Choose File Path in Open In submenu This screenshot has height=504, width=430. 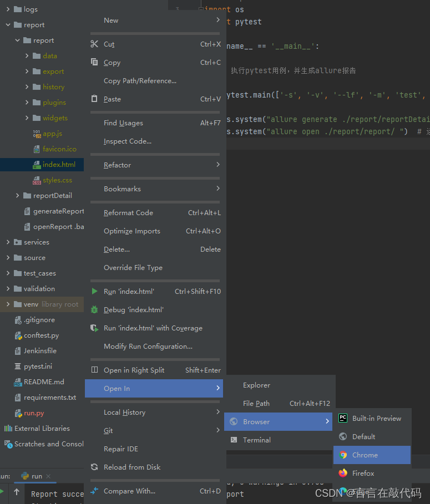[x=279, y=404]
